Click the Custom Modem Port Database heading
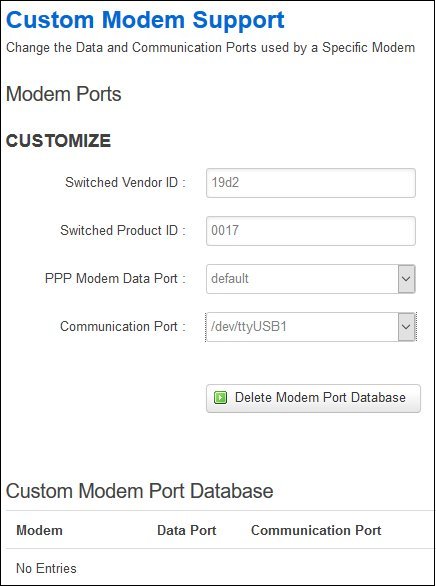Screen dimensions: 436x586 pos(139,491)
